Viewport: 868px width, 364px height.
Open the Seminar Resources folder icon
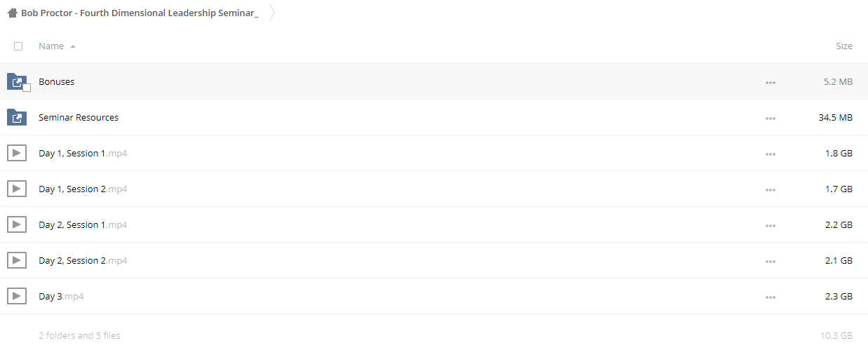click(x=17, y=117)
